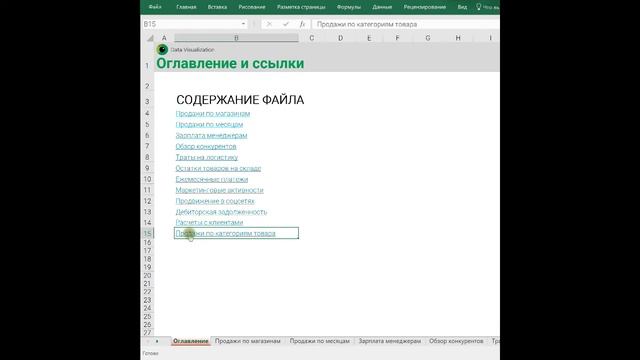The image size is (640, 360).
Task: Click the lightbulb Tell Me icon
Action: tap(478, 7)
